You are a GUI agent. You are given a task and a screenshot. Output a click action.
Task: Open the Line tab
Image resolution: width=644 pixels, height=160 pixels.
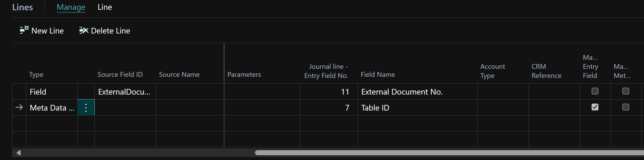[x=105, y=7]
